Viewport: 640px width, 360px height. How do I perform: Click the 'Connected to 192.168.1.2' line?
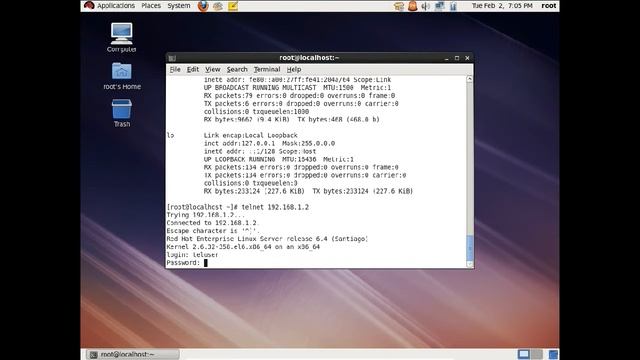pos(212,223)
